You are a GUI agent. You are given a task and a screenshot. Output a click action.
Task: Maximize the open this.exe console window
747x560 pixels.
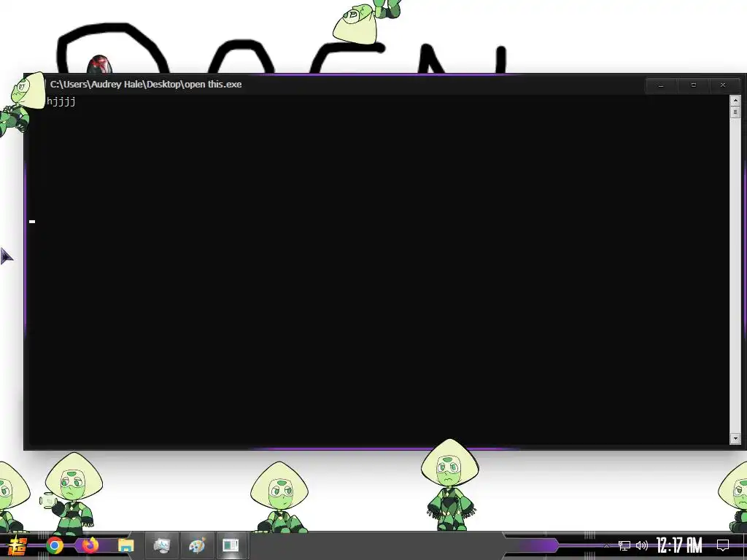(x=693, y=85)
